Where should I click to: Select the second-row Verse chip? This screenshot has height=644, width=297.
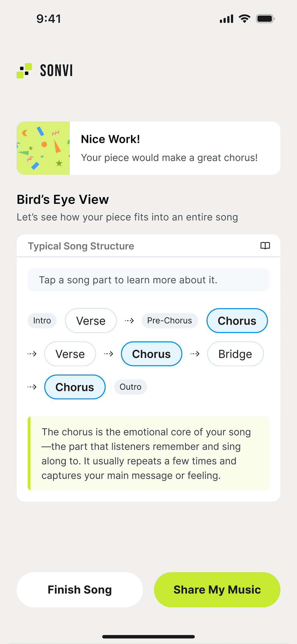70,354
